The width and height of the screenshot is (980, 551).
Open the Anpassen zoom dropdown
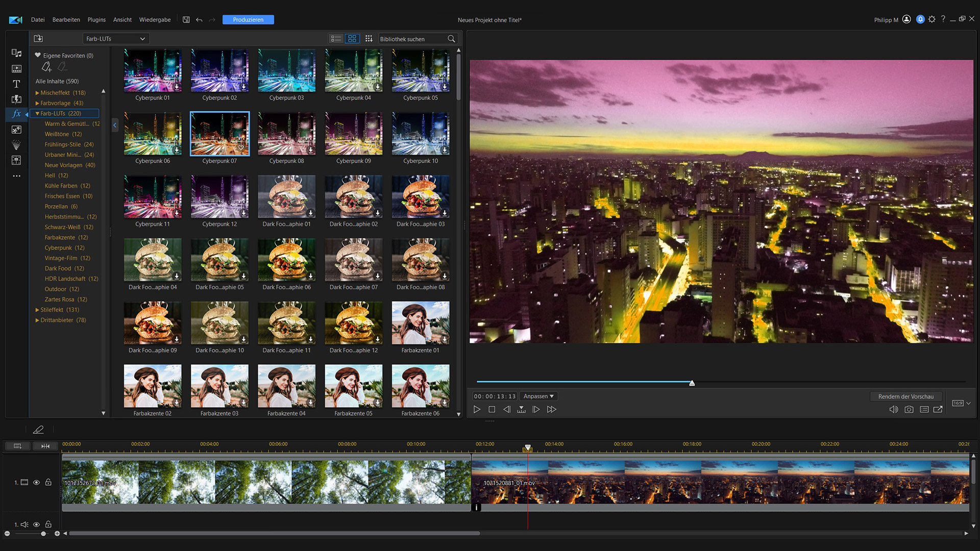pyautogui.click(x=538, y=396)
